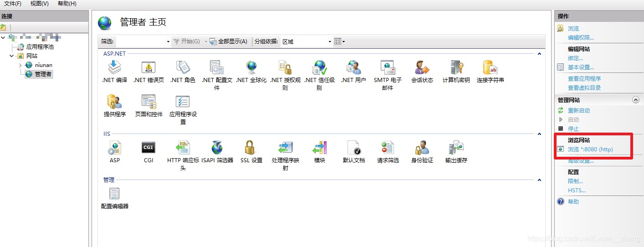Click 重新启动 to restart the site
This screenshot has width=644, height=247.
(579, 110)
